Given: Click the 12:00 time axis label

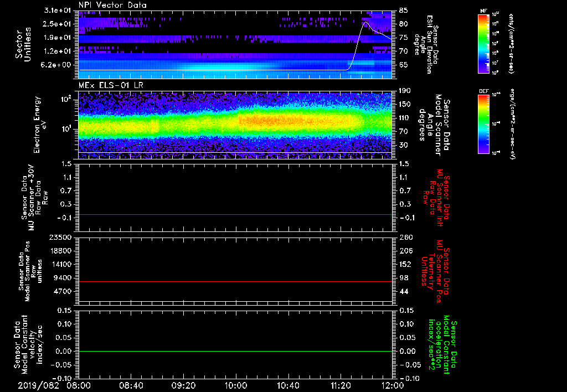Looking at the screenshot, I should coord(392,385).
